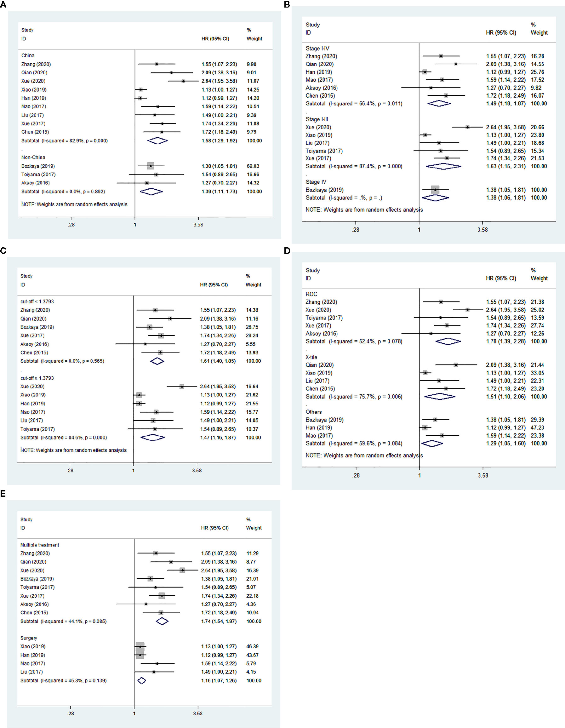The width and height of the screenshot is (565, 728).
Task: Select the 'Stage I-III' subgroup heading
Action: [317, 119]
